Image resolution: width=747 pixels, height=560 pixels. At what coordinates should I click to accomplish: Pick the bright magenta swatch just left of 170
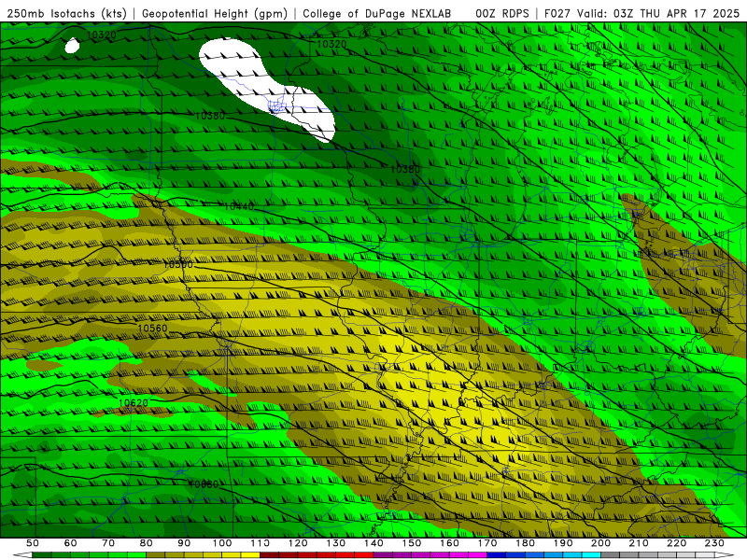pyautogui.click(x=478, y=555)
